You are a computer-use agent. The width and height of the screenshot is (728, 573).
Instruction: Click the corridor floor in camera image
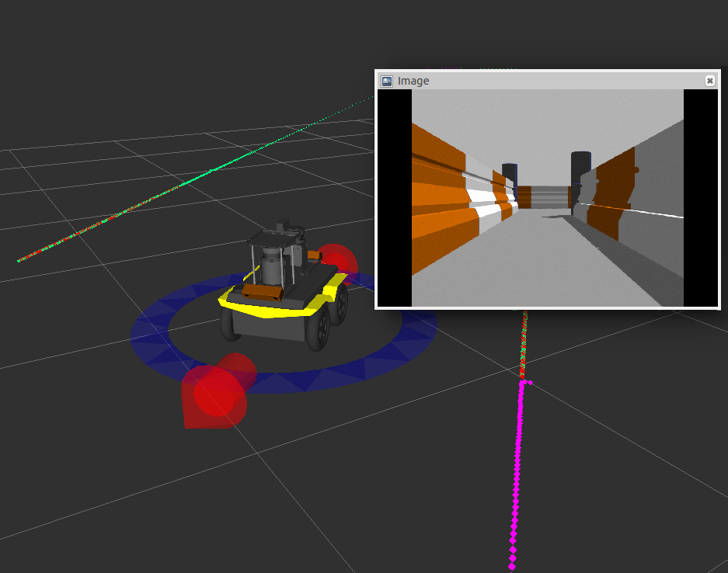tap(544, 264)
